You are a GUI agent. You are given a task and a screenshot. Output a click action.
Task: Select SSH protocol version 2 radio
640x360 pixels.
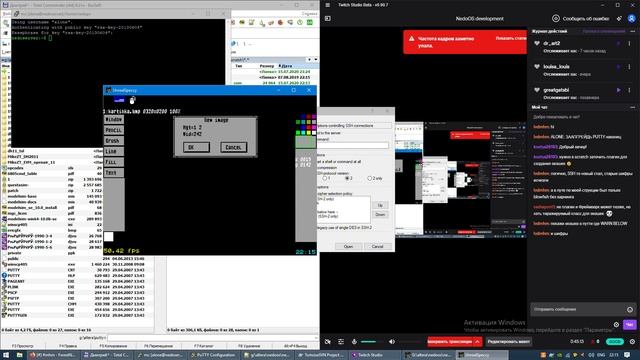[x=347, y=178]
